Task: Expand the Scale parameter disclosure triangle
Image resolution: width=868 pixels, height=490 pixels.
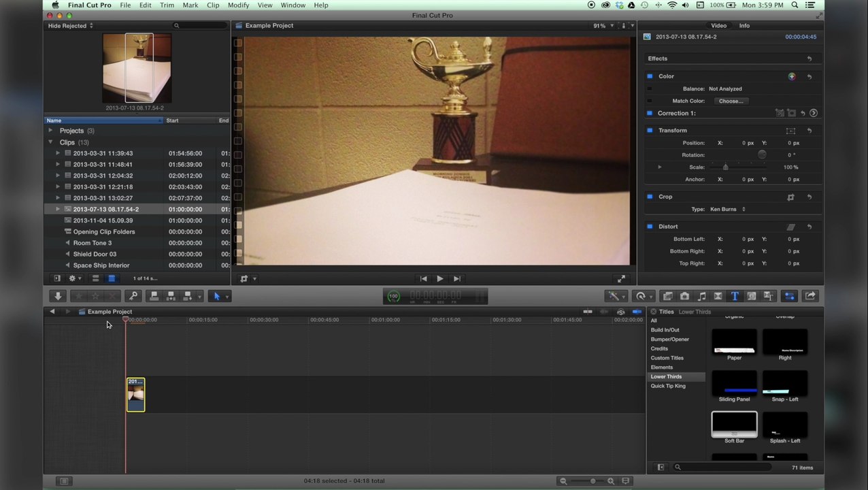Action: [x=659, y=167]
